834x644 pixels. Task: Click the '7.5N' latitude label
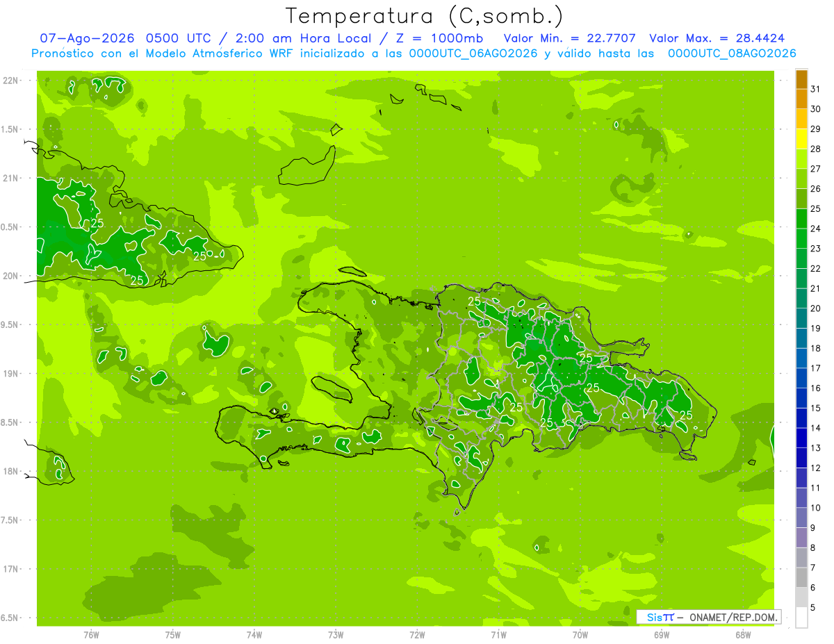[10, 520]
